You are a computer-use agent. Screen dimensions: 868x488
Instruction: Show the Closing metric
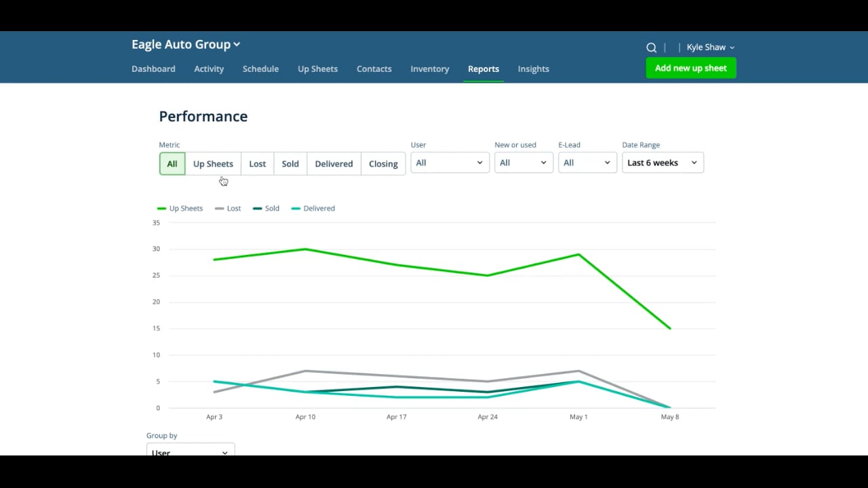(x=383, y=163)
